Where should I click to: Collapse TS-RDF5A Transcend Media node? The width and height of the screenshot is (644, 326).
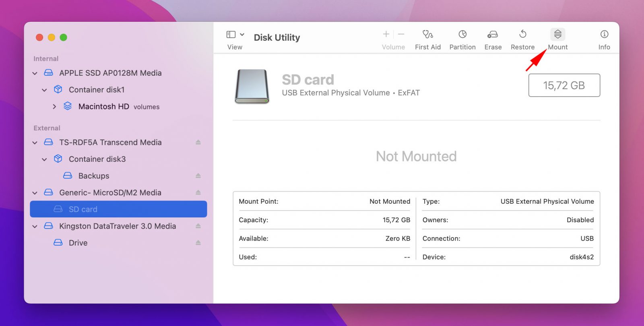[x=35, y=142]
